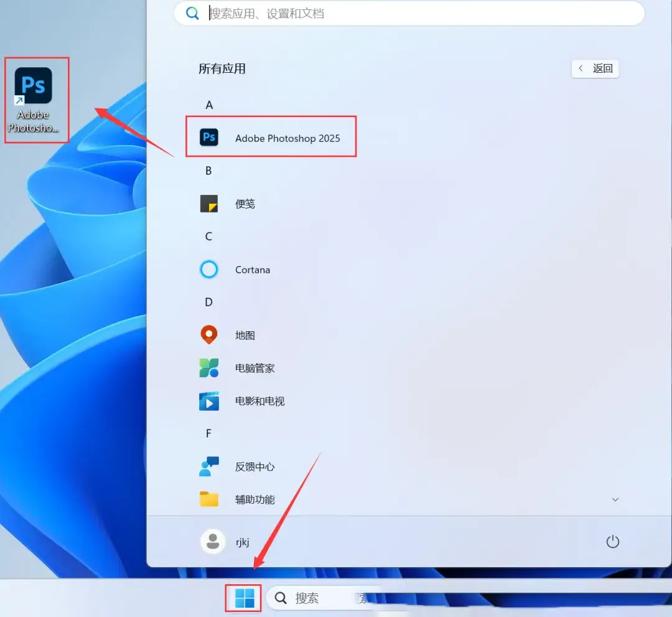
Task: Click the letter C section header
Action: [x=209, y=237]
